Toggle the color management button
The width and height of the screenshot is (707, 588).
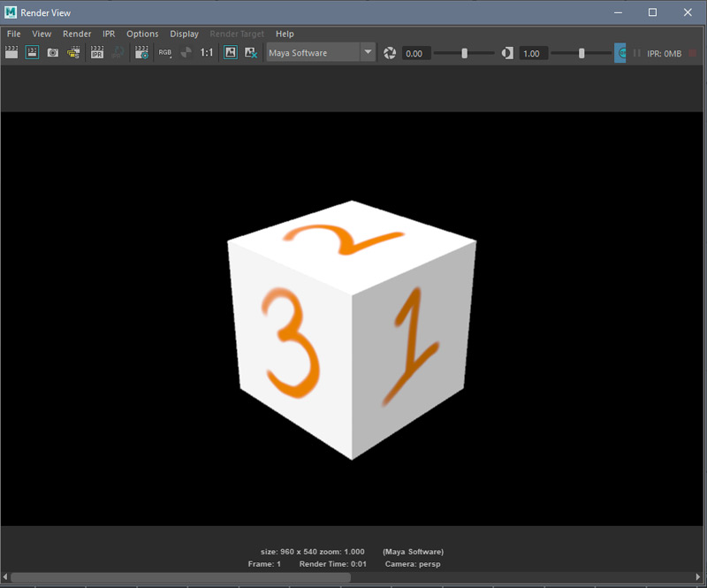click(620, 53)
